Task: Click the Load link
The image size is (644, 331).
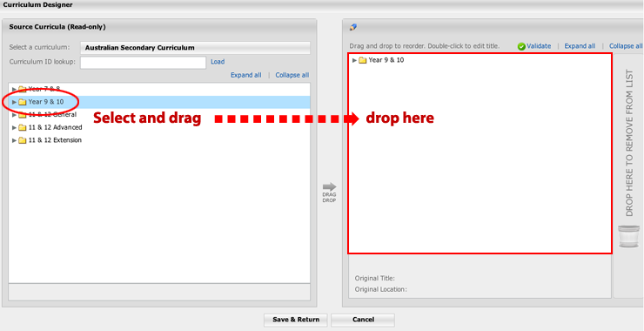Action: pos(218,62)
